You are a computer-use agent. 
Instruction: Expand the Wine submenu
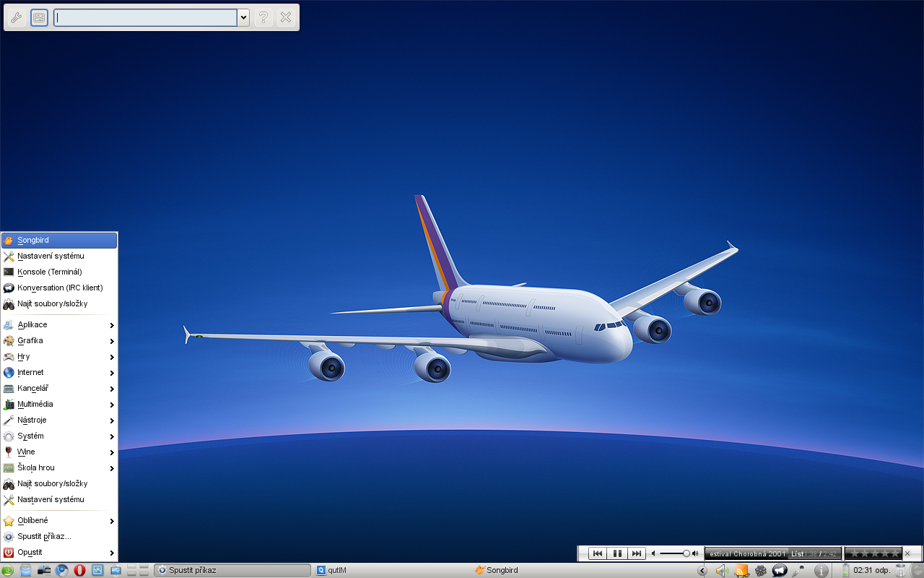59,452
